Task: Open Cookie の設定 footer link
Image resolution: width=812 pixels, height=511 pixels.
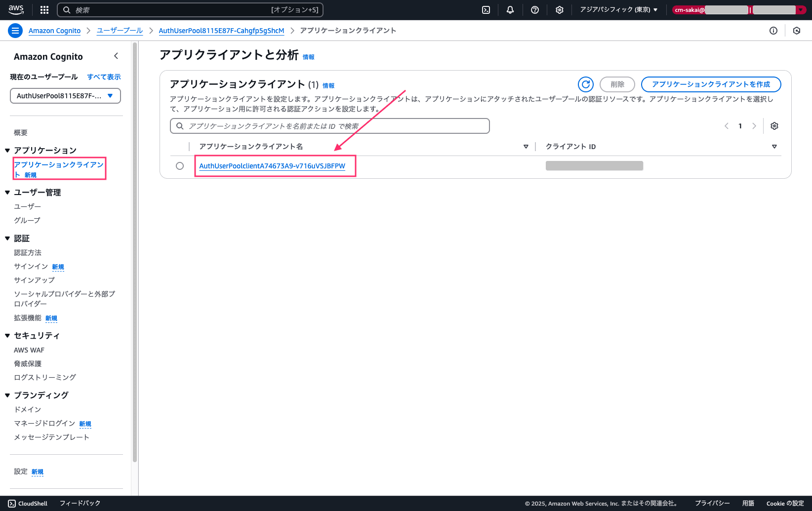Action: (x=785, y=504)
